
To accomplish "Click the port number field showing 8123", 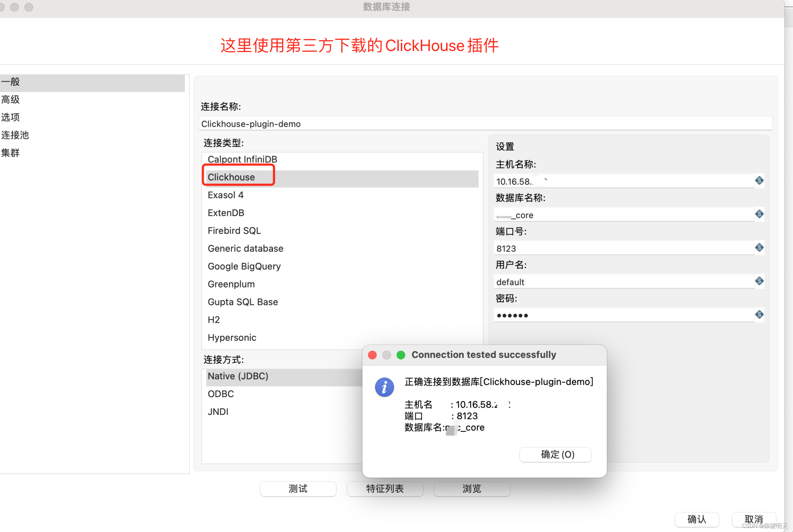I will pos(624,248).
